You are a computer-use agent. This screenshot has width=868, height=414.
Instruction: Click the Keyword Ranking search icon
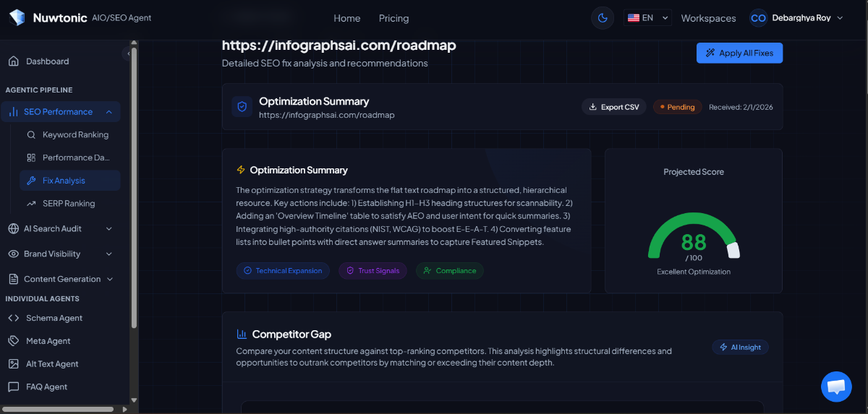(x=31, y=135)
